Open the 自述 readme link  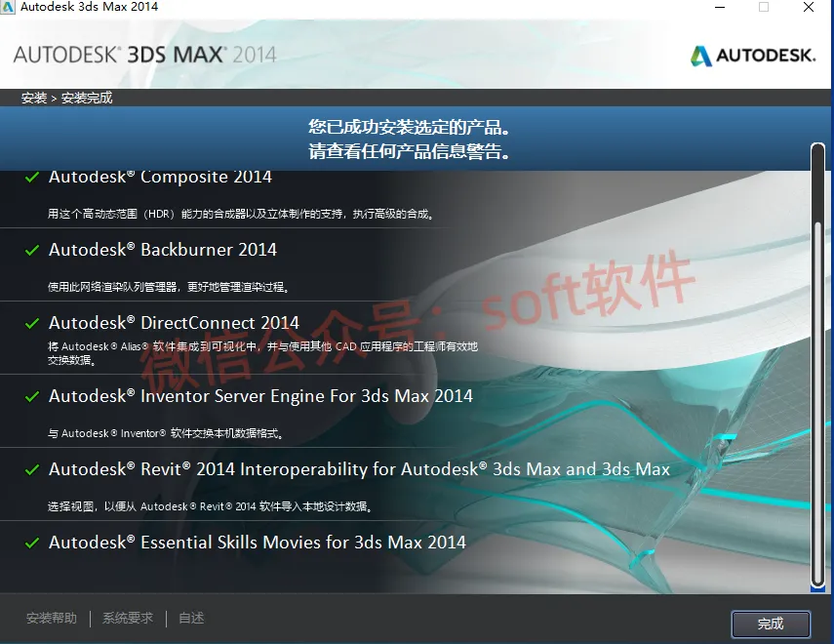[191, 618]
